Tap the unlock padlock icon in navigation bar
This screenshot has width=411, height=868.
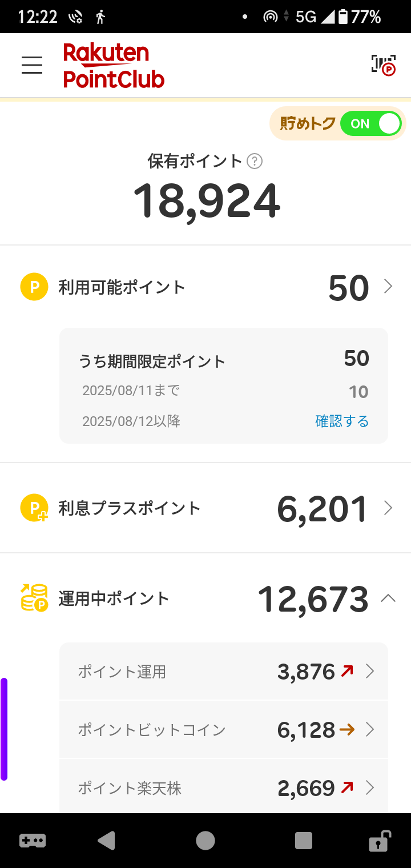(379, 841)
